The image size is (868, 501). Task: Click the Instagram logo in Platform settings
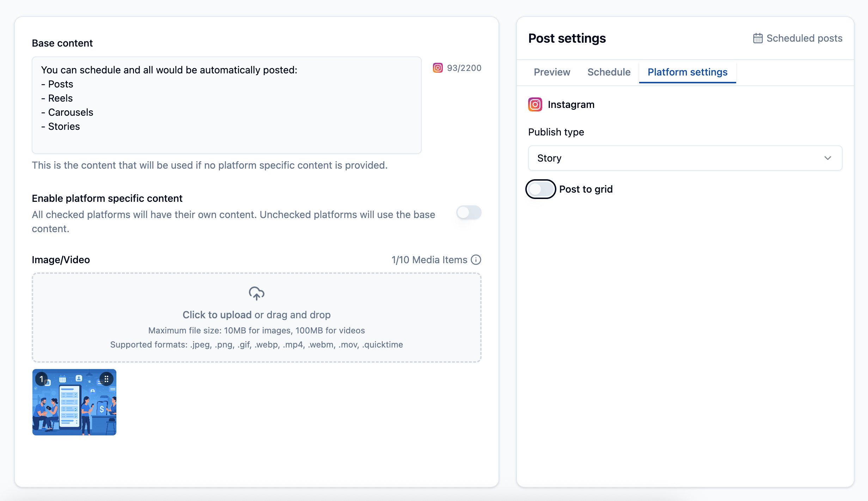point(534,104)
